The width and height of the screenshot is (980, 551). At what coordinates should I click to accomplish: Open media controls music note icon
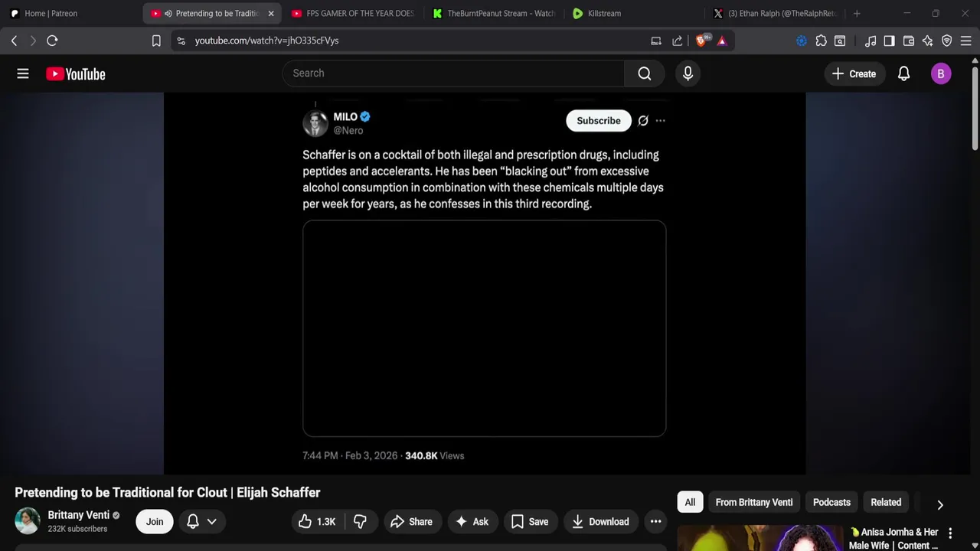tap(871, 41)
